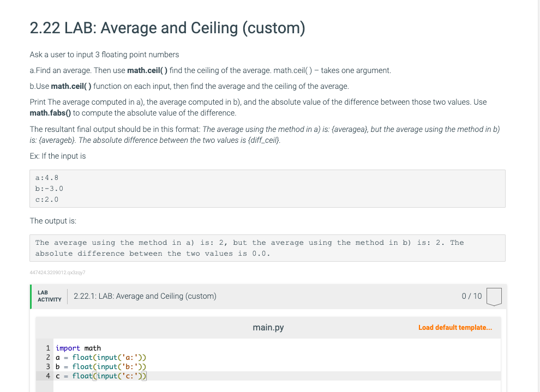Click code line assigning variable b
This screenshot has width=540, height=392.
[101, 366]
